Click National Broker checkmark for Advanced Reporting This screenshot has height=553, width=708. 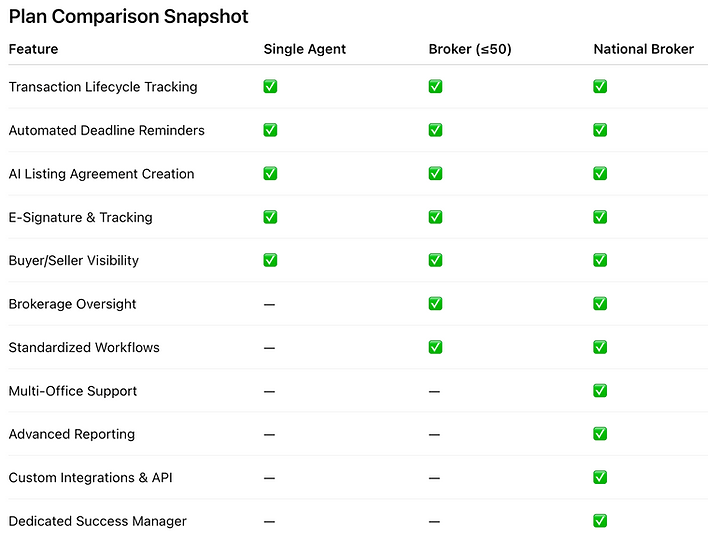click(x=600, y=435)
